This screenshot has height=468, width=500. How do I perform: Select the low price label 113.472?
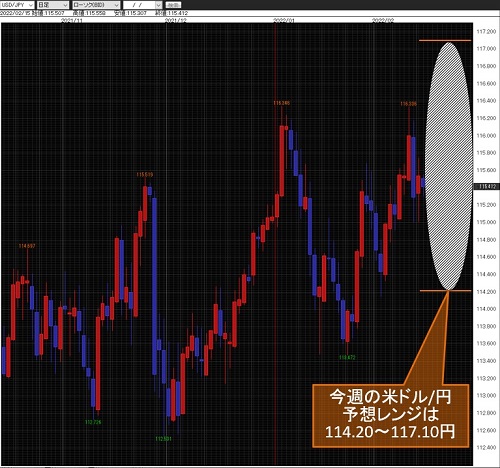point(347,357)
